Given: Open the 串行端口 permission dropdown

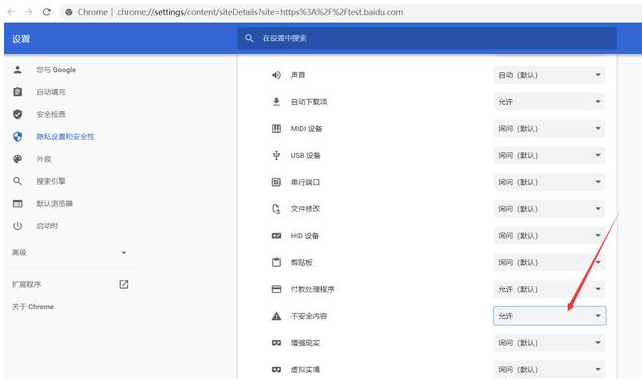Looking at the screenshot, I should (549, 182).
